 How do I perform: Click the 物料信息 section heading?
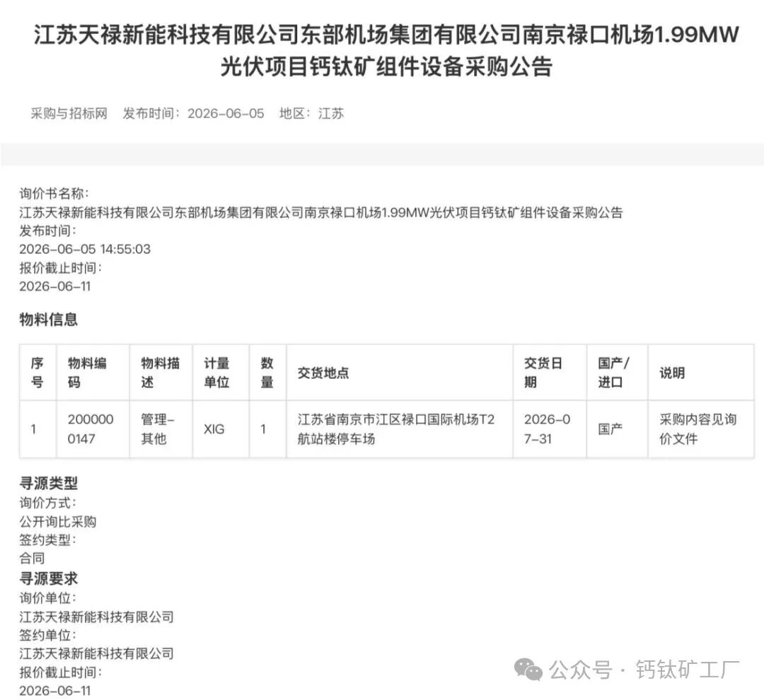49,320
